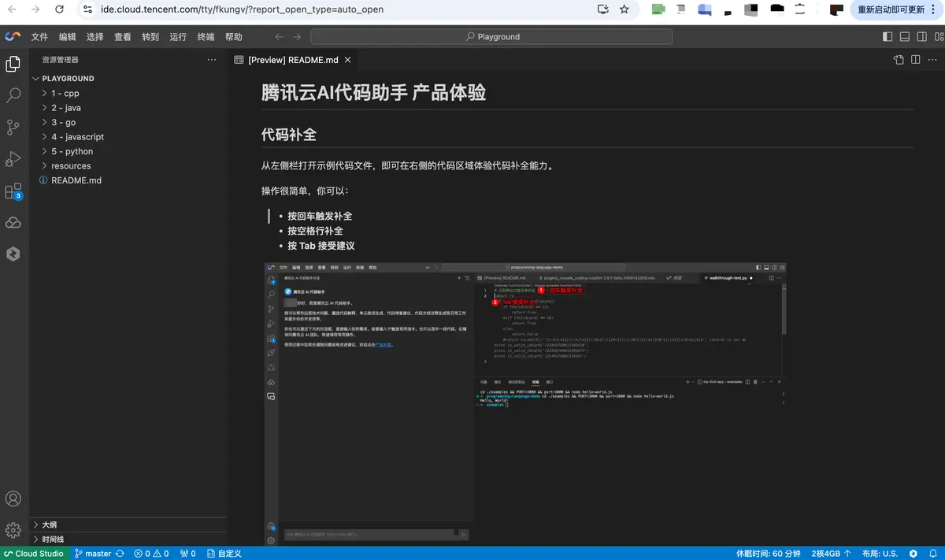Image resolution: width=945 pixels, height=560 pixels.
Task: Open the 选择 menu
Action: [94, 37]
